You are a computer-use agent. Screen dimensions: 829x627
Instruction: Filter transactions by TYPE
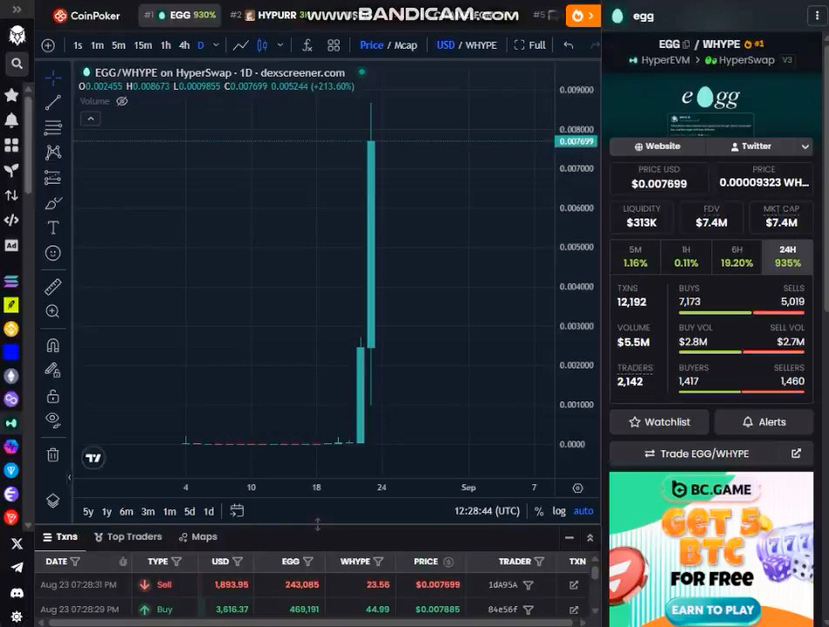pyautogui.click(x=177, y=561)
